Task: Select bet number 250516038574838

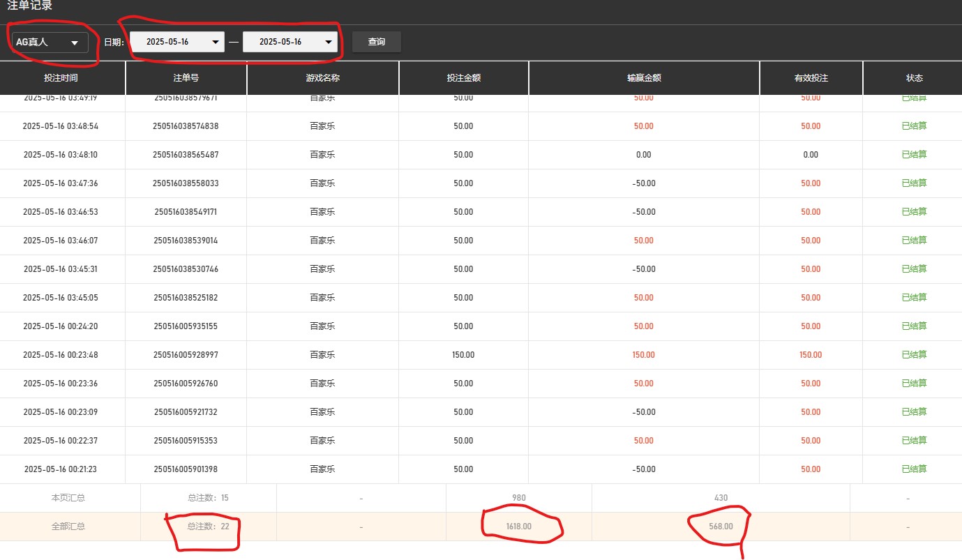Action: [186, 126]
